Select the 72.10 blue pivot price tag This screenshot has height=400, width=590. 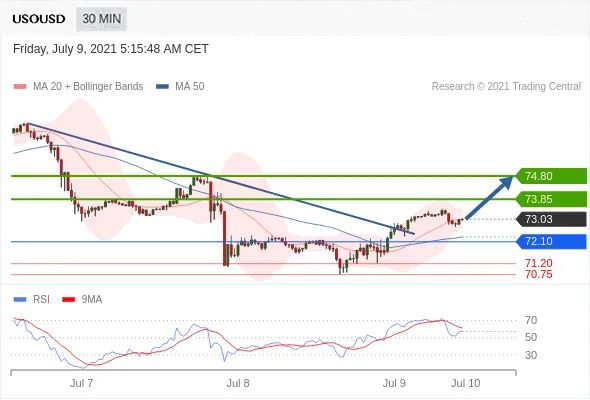click(x=551, y=241)
